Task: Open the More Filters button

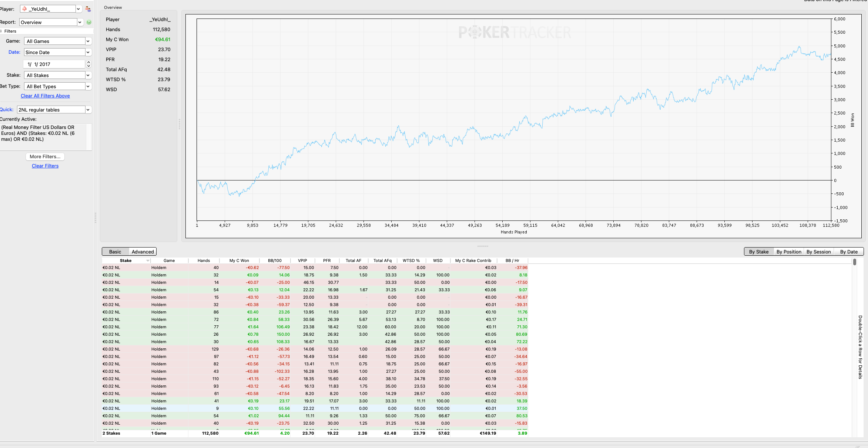Action: click(x=45, y=156)
